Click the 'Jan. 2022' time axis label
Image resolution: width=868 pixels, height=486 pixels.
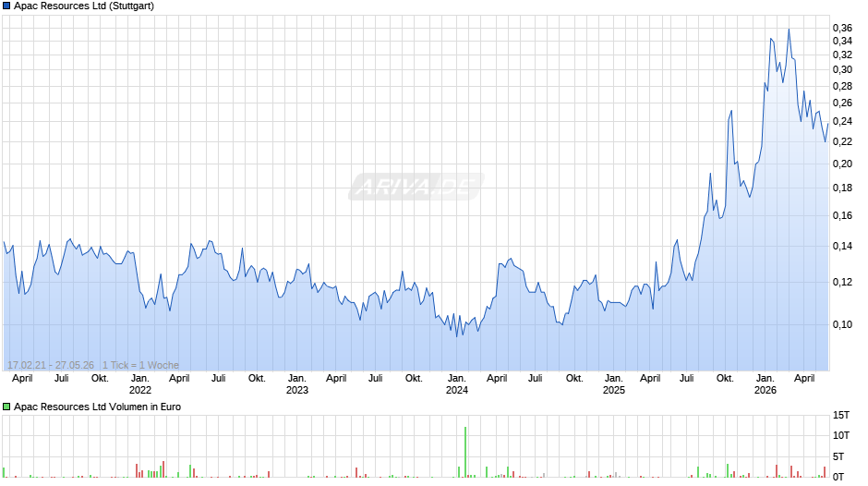tap(140, 384)
